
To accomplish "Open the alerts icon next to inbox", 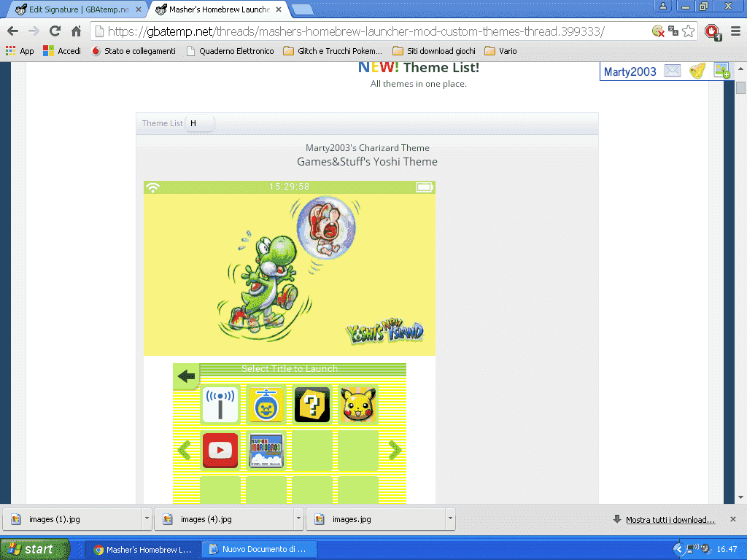I will [697, 71].
